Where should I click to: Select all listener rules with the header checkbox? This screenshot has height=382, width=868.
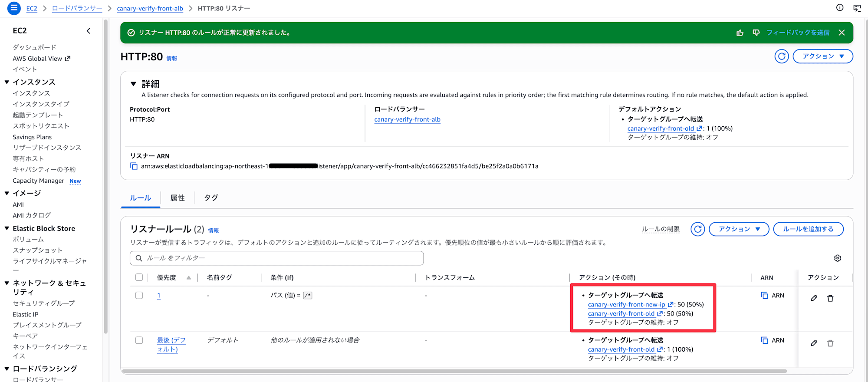point(139,277)
